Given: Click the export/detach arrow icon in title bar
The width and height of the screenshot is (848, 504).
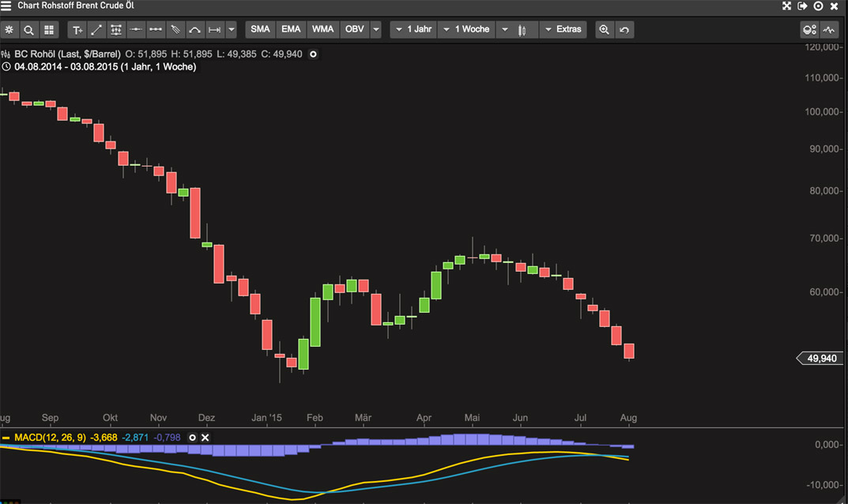Looking at the screenshot, I should coord(803,6).
